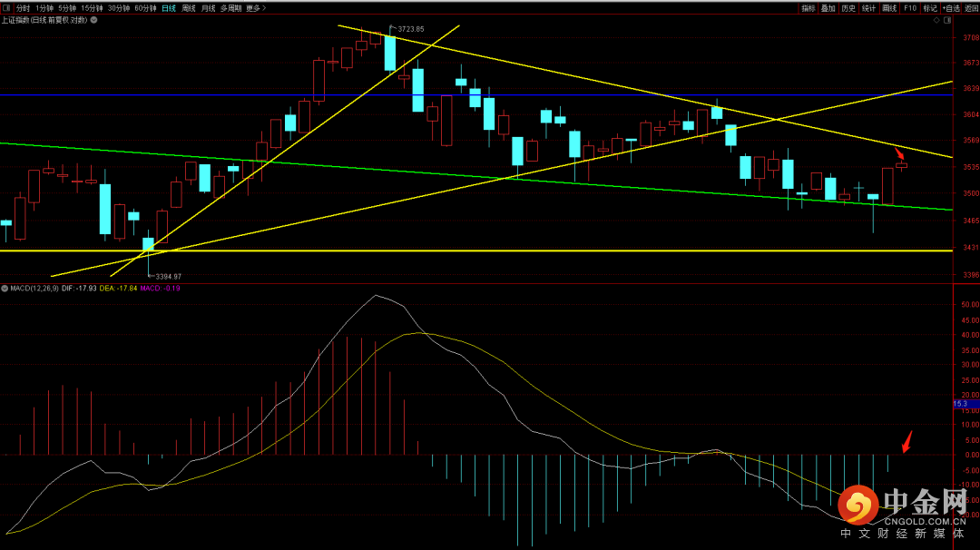The height and width of the screenshot is (550, 980).
Task: Activate the 画线 drawing tool button
Action: 889,8
